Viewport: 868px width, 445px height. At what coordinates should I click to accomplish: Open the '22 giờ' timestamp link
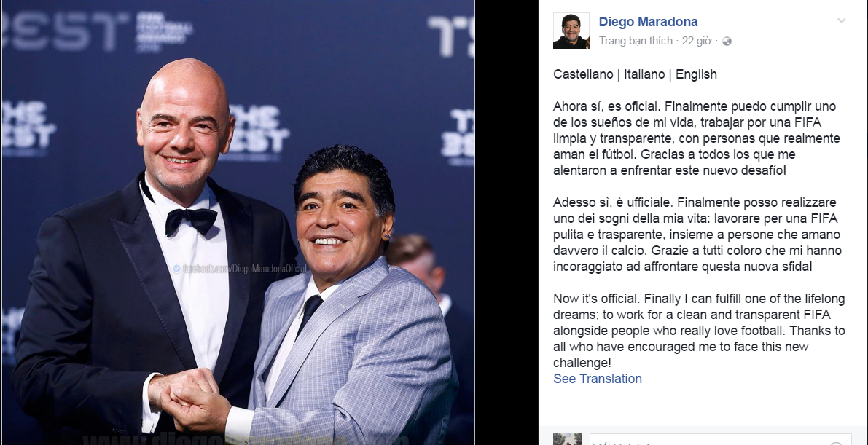[697, 41]
